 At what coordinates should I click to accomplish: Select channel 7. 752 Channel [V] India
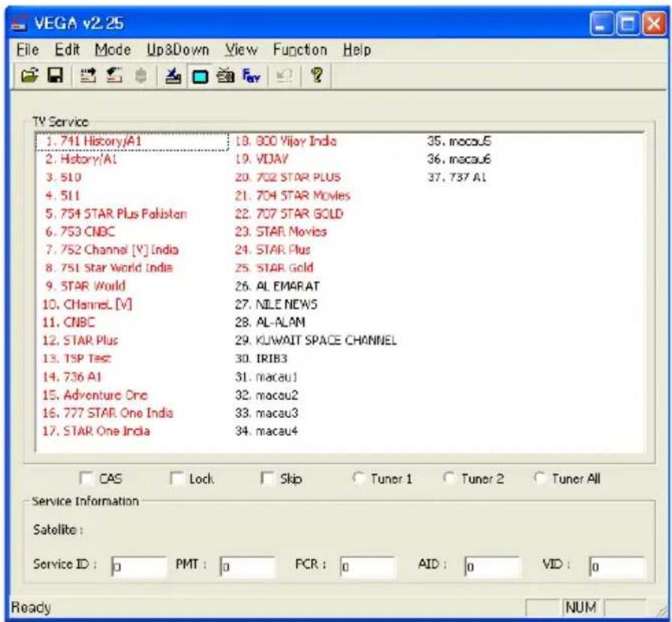[112, 250]
